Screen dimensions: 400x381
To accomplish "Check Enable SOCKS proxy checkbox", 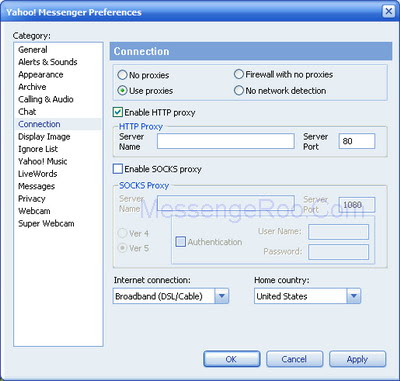I will (118, 169).
